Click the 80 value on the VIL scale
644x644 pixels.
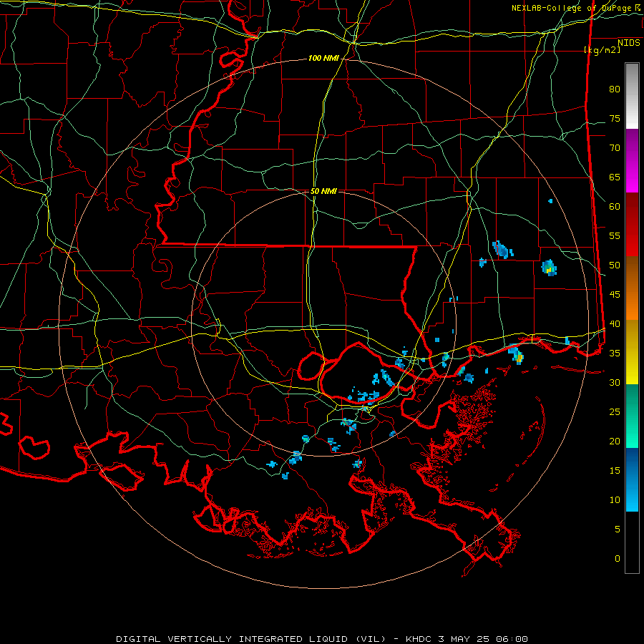tap(615, 89)
